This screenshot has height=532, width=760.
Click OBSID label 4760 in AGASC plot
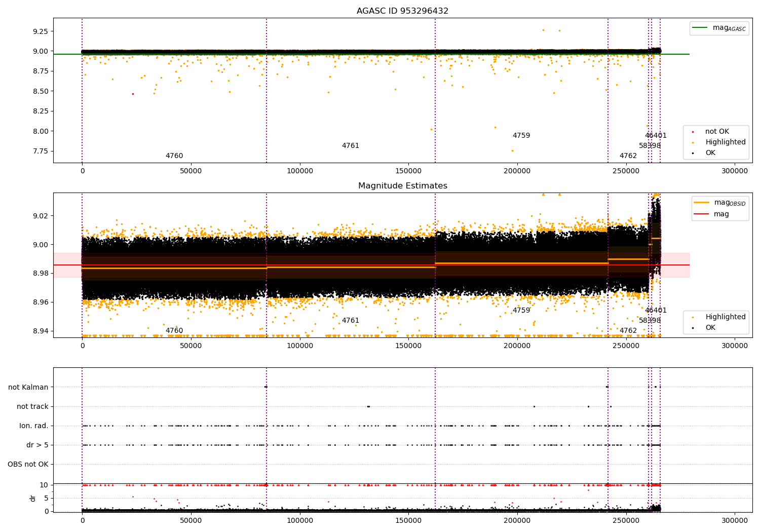[174, 156]
